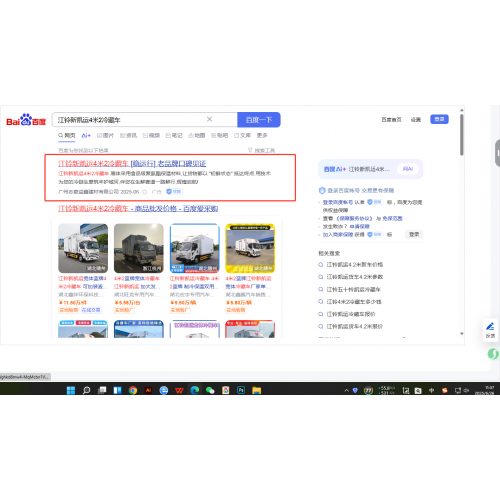Click the 保障 badge in the ad result

tap(174, 192)
